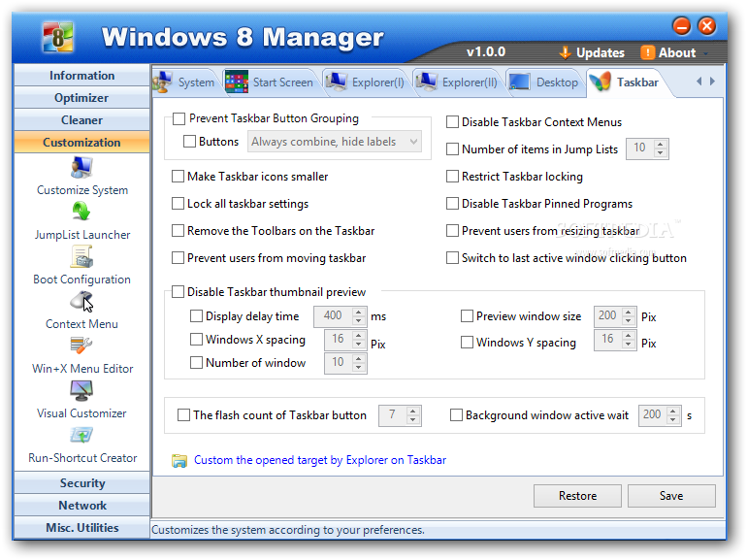Check Switch to last active window clicking button
Image resolution: width=747 pixels, height=560 pixels.
click(452, 258)
